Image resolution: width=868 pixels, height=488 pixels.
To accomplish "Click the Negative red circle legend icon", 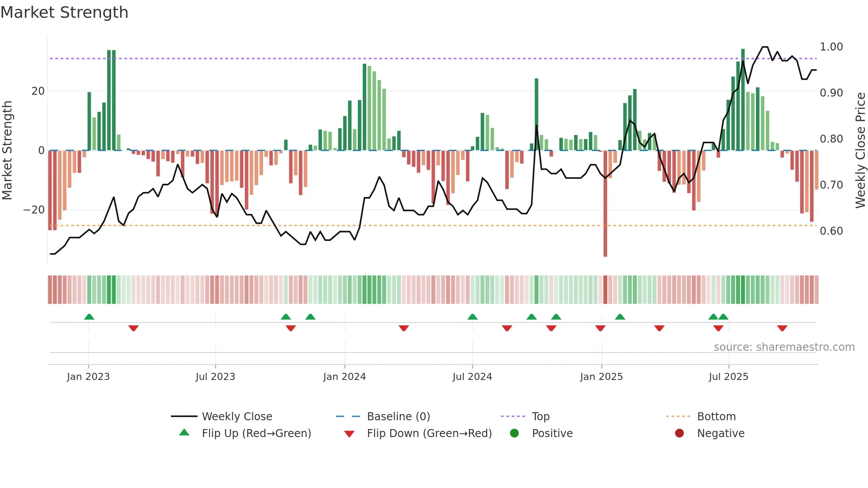I will click(x=679, y=433).
